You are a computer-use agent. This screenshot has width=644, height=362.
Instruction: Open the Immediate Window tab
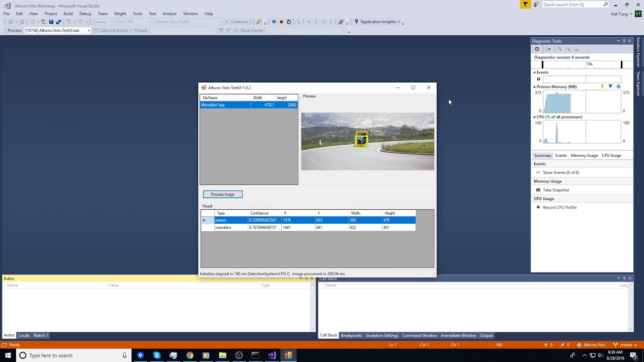[458, 335]
